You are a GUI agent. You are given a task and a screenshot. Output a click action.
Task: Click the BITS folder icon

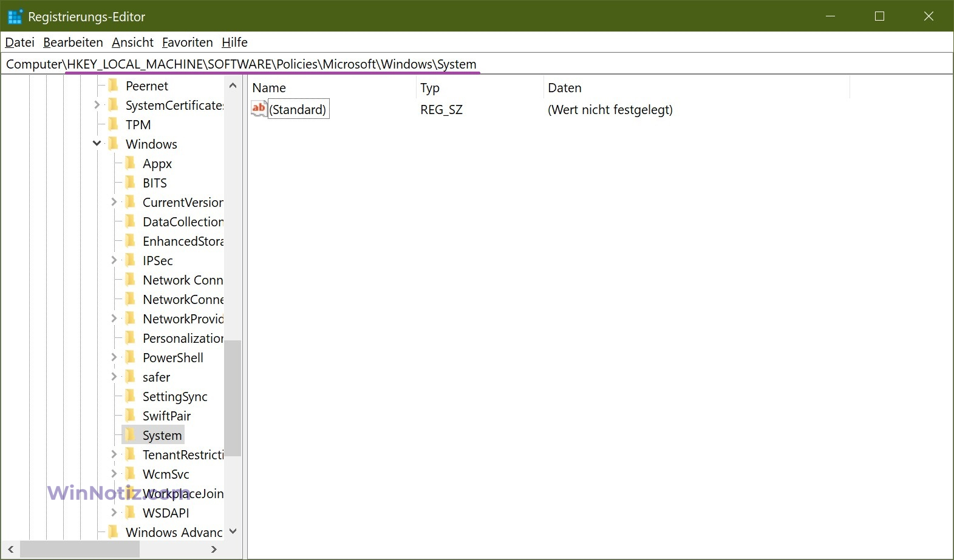(x=130, y=183)
